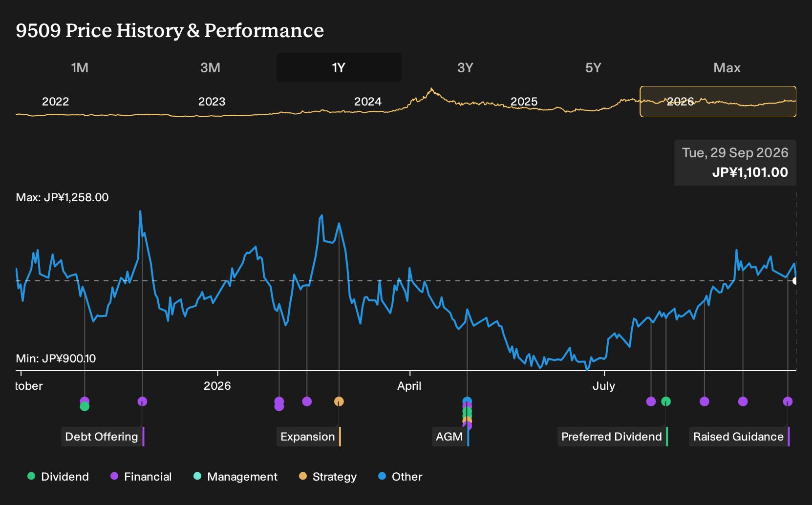Switch to the 3Y time range
812x505 pixels.
[465, 67]
